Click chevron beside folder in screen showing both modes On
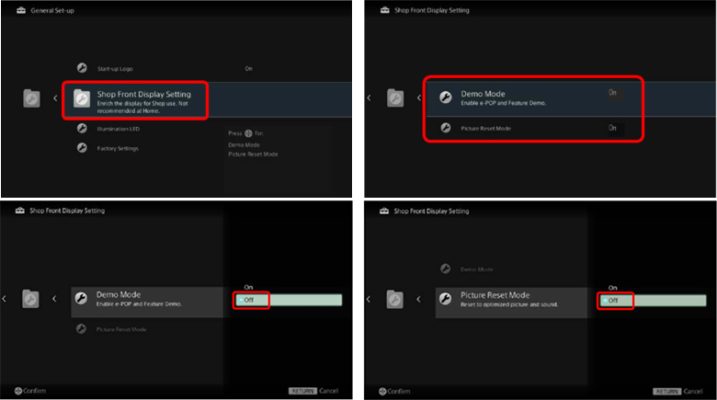Image resolution: width=717 pixels, height=400 pixels. 419,98
